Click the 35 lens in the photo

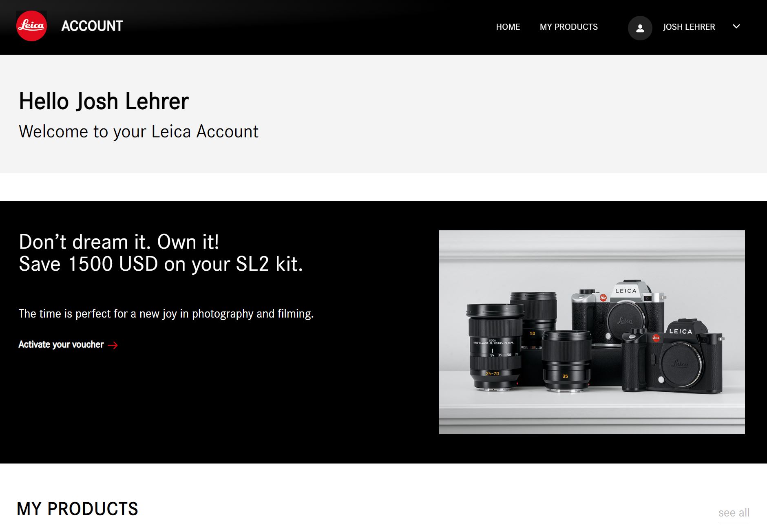point(566,361)
